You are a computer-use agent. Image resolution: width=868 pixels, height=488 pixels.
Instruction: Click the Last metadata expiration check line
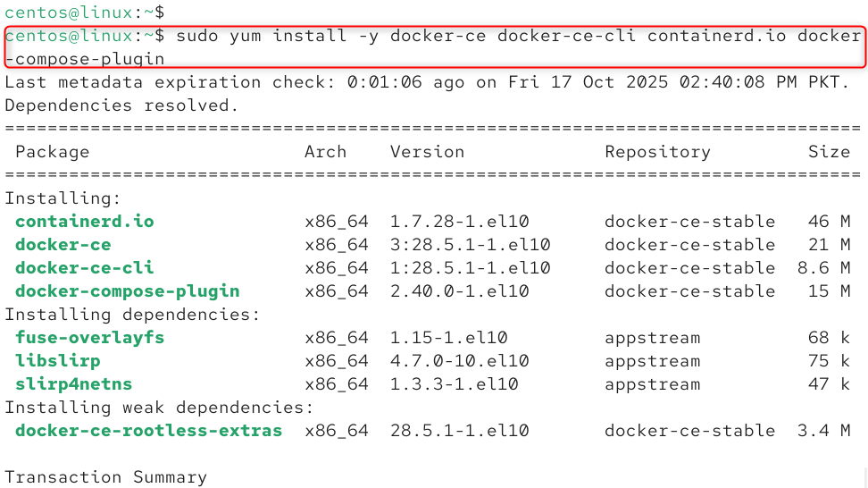427,82
